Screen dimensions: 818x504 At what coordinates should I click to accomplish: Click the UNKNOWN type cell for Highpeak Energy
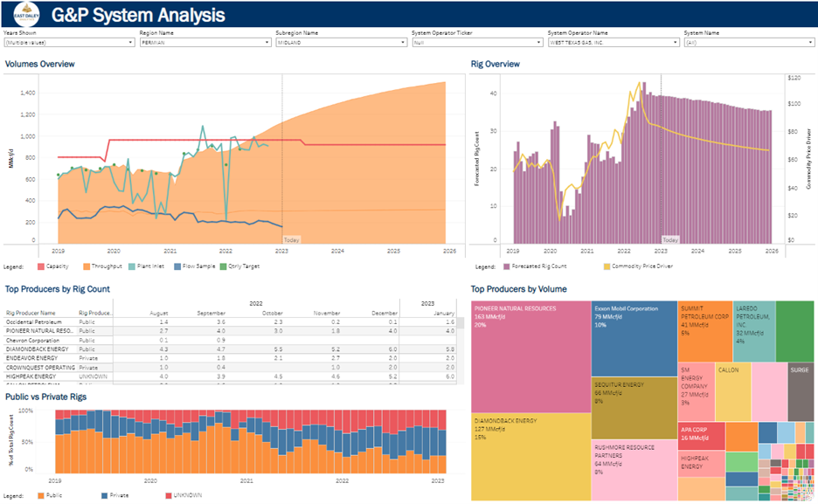(x=93, y=376)
